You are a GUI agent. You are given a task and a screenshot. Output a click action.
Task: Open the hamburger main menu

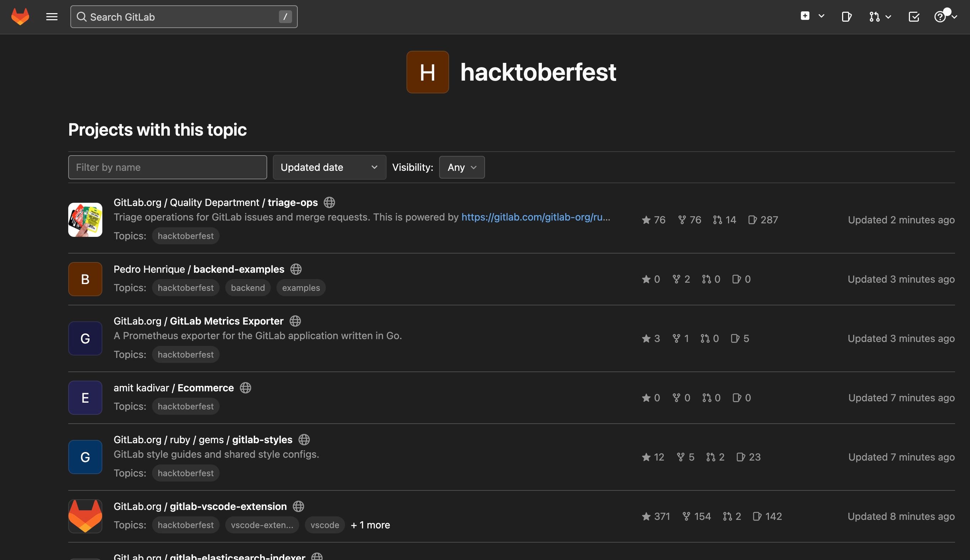(x=52, y=17)
